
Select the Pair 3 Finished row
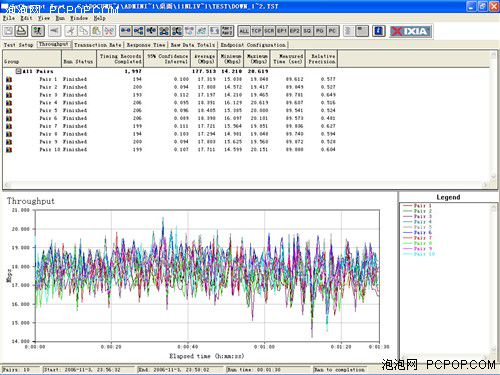click(170, 95)
